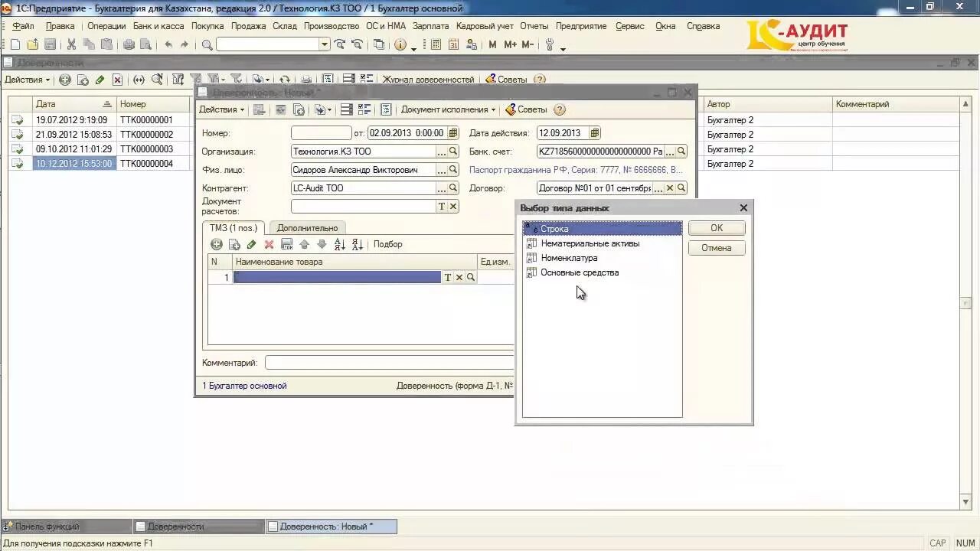
Task: Open the Calculator icon in main toolbar
Action: coord(435,44)
